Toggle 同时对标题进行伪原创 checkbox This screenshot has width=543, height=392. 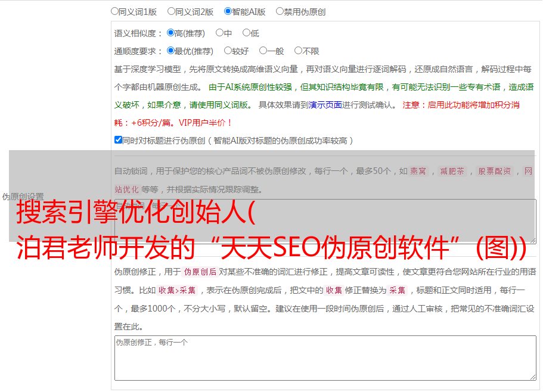118,140
